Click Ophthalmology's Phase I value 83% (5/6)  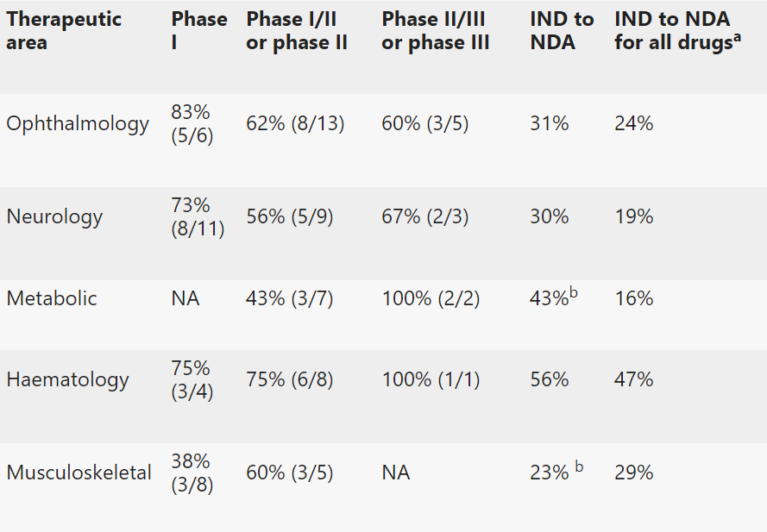click(x=192, y=123)
